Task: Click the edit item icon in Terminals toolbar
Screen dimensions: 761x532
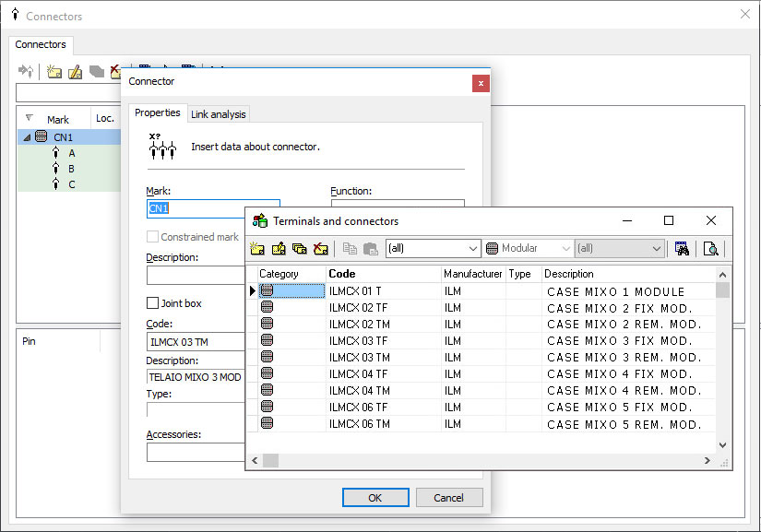Action: tap(279, 249)
